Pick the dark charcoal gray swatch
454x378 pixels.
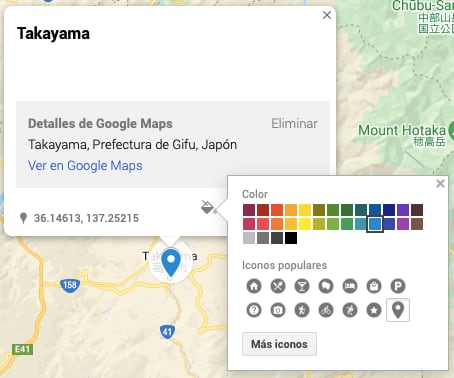[x=277, y=238]
